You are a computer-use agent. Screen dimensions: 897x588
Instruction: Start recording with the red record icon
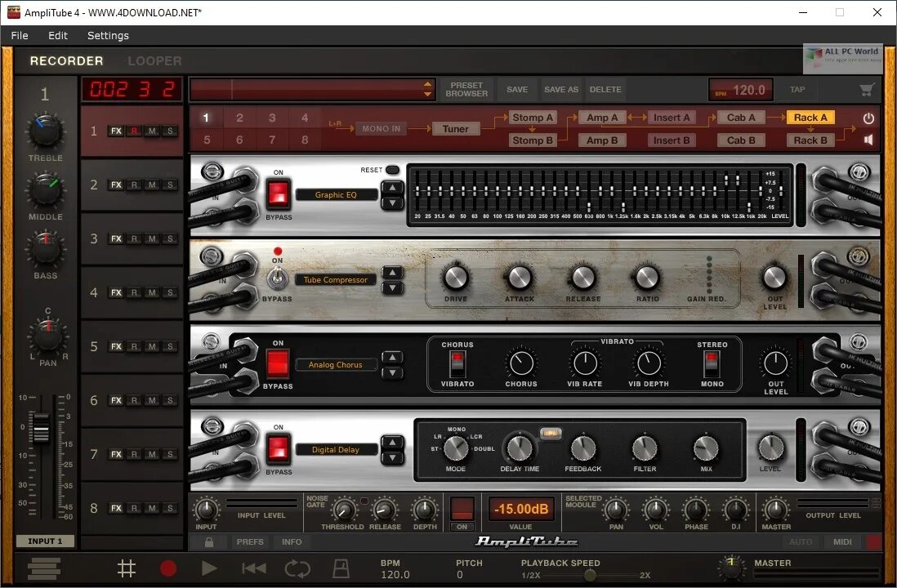tap(167, 568)
